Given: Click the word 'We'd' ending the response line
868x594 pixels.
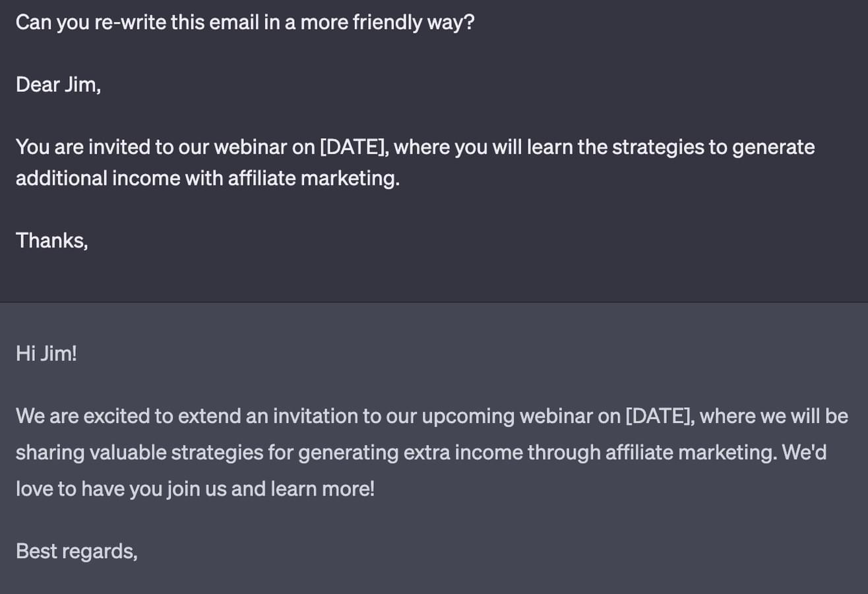Looking at the screenshot, I should pyautogui.click(x=804, y=453).
